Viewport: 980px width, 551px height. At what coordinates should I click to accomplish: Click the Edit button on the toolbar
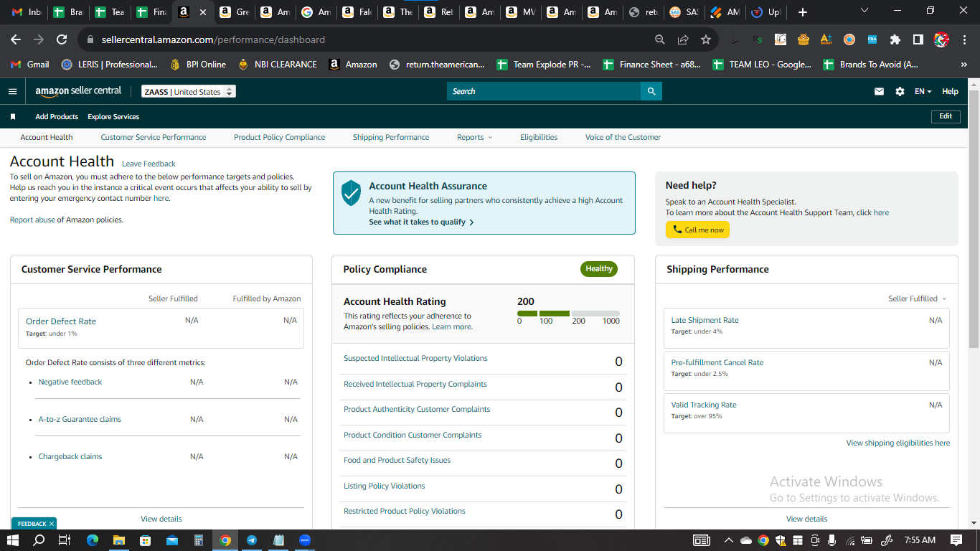tap(946, 116)
